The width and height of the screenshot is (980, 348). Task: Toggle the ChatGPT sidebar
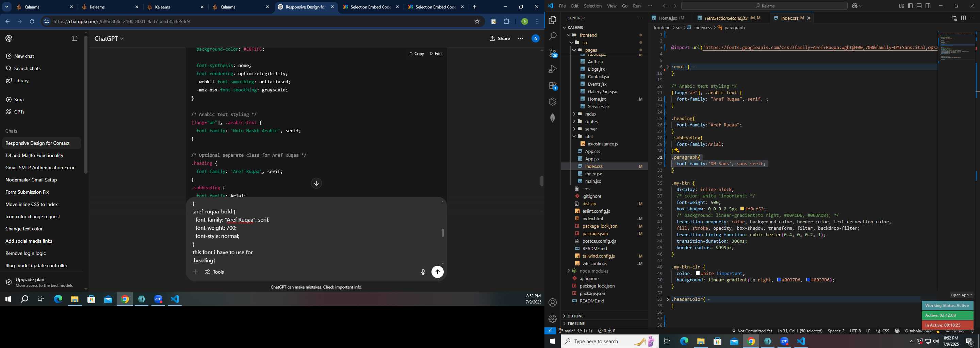tap(75, 39)
